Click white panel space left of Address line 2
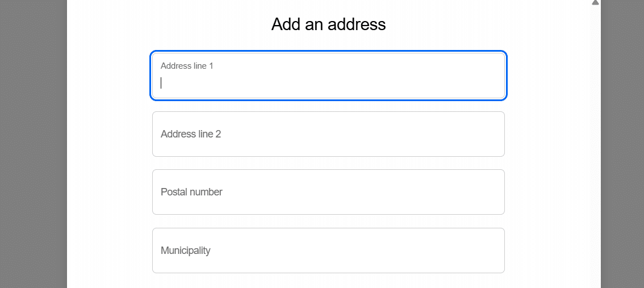This screenshot has width=644, height=288. pyautogui.click(x=109, y=134)
